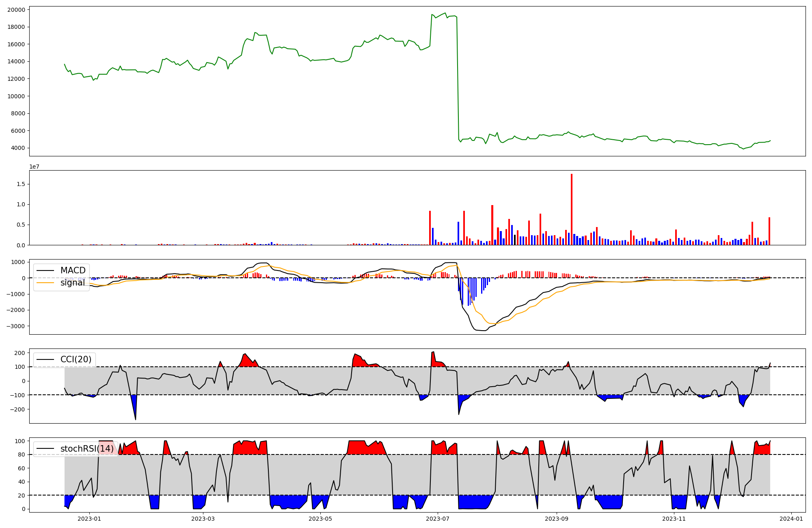Click the 2024-01 x-axis date label
Image resolution: width=812 pixels, height=528 pixels.
[x=792, y=519]
